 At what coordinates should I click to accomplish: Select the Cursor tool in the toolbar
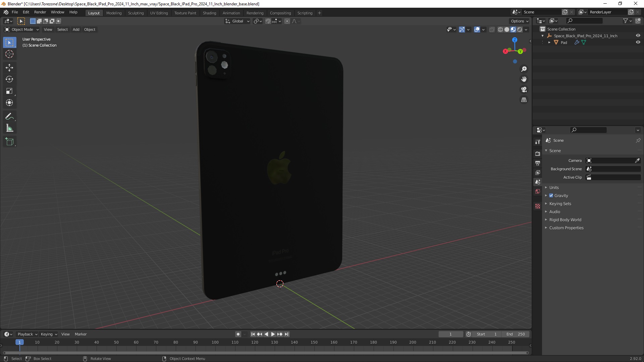click(9, 54)
